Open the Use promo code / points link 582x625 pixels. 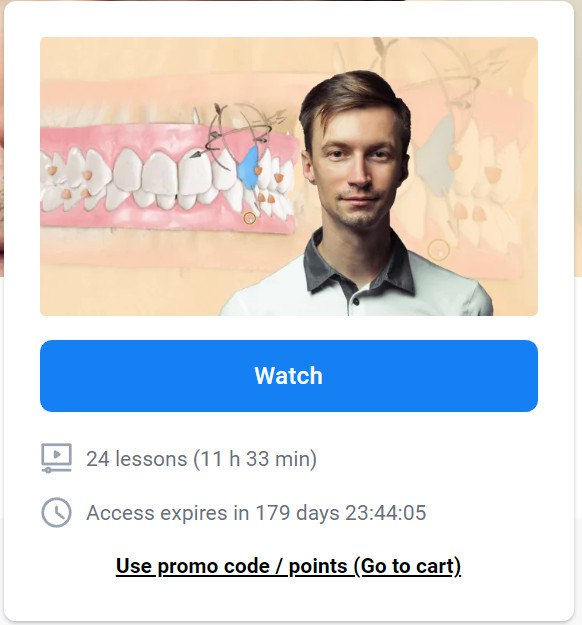pos(288,566)
